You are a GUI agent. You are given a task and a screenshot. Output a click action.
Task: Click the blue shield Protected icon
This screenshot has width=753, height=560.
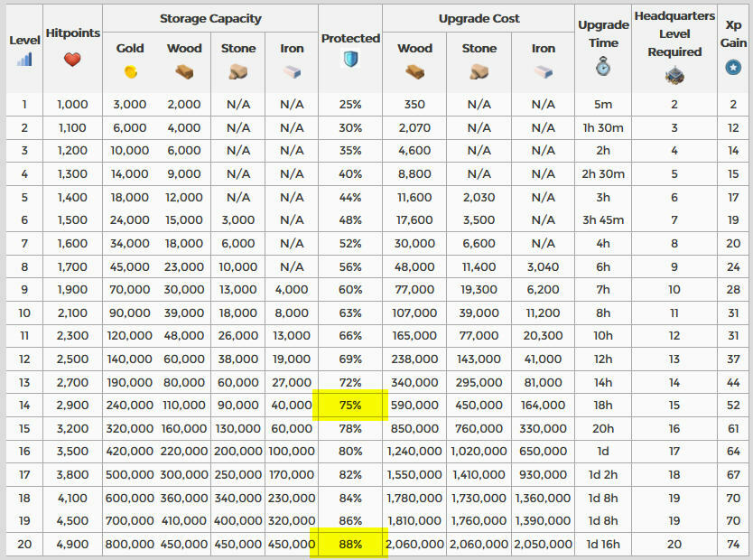[350, 60]
